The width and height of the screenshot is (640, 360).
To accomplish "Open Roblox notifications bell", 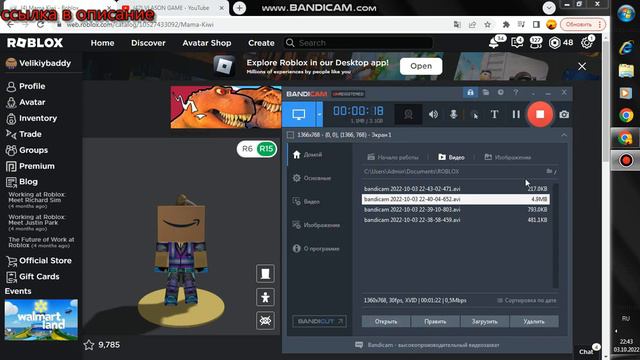I will click(x=495, y=42).
